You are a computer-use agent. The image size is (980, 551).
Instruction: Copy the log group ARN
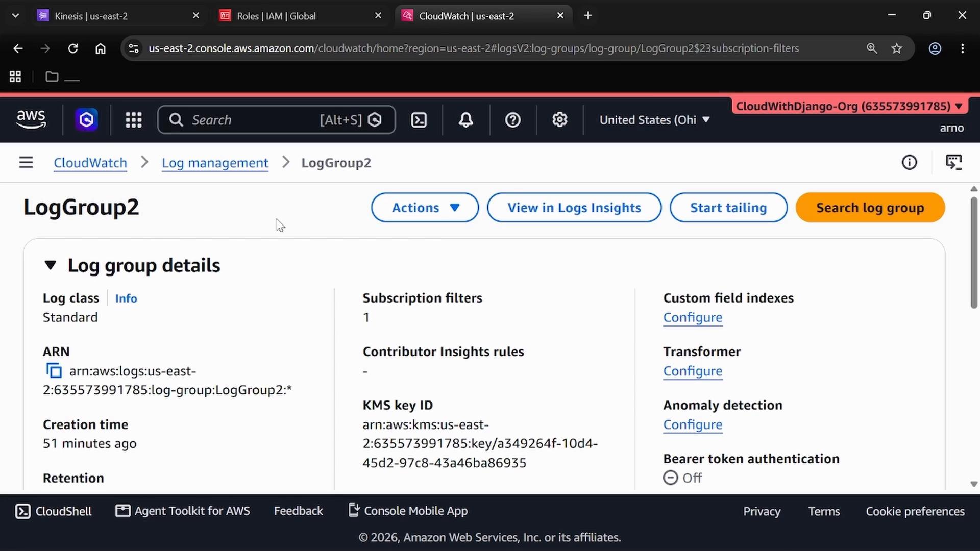coord(54,371)
